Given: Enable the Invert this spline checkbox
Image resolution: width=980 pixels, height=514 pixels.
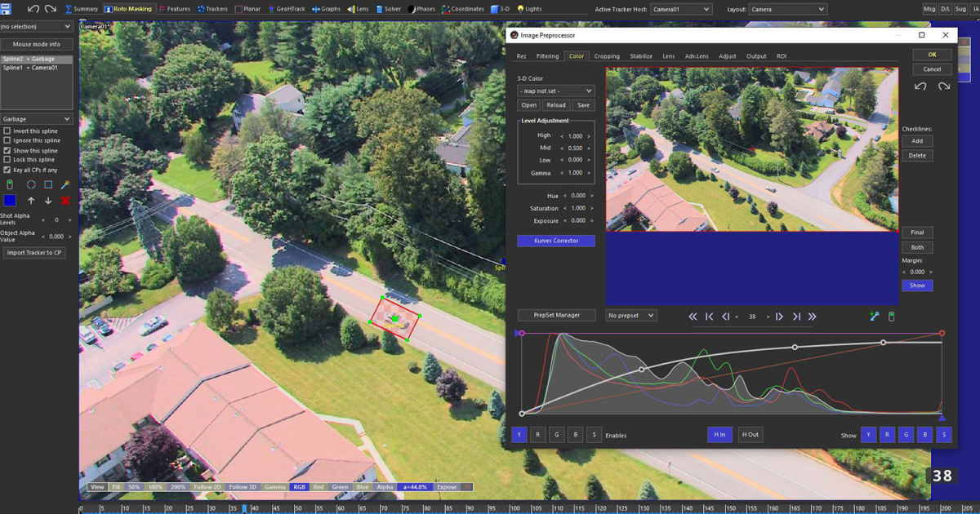Looking at the screenshot, I should [x=7, y=131].
